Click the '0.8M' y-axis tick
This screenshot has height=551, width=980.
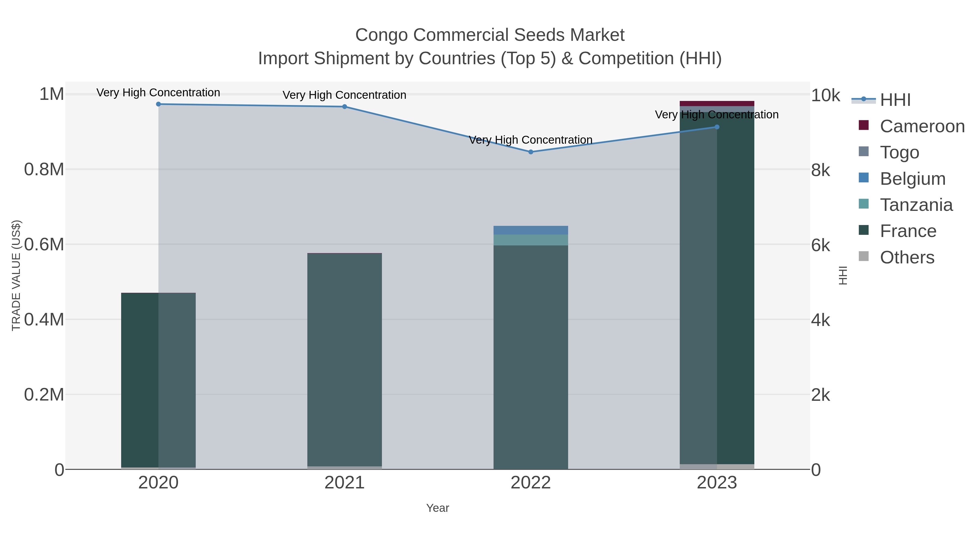point(44,170)
